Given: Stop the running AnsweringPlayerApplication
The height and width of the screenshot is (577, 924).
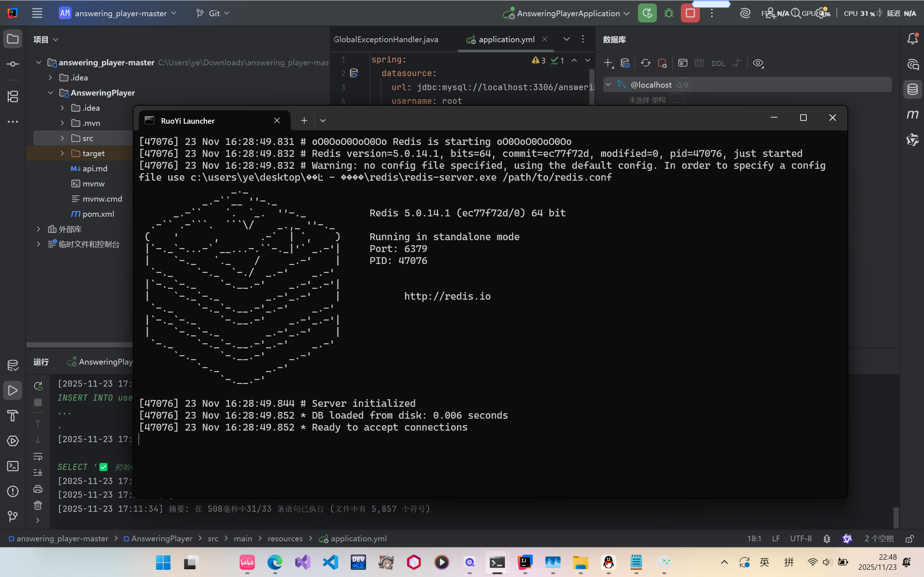Looking at the screenshot, I should click(x=690, y=13).
